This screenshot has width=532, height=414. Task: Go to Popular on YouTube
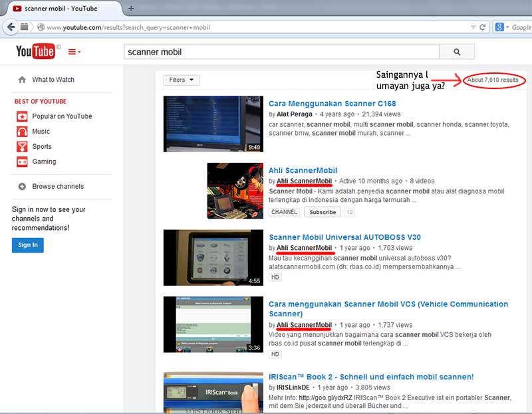point(62,116)
